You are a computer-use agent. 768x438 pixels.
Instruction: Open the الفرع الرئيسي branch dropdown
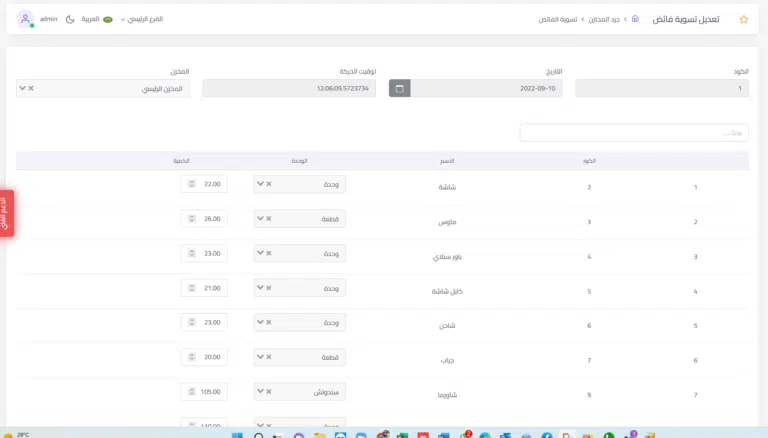(x=143, y=19)
